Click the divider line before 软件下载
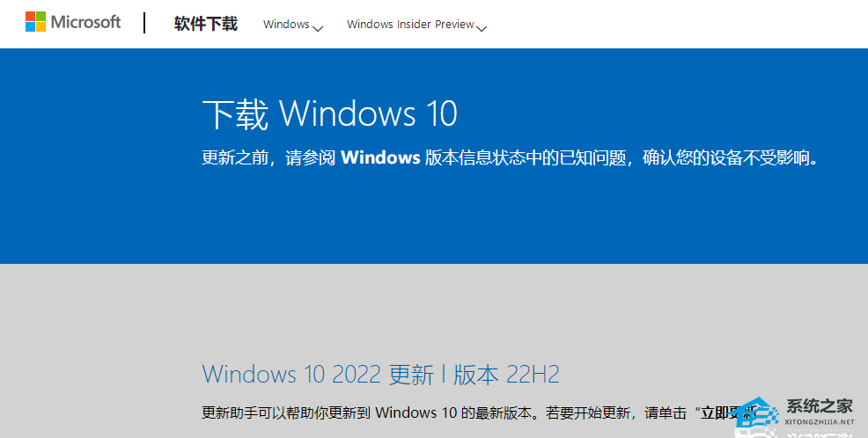868x438 pixels. pyautogui.click(x=144, y=23)
